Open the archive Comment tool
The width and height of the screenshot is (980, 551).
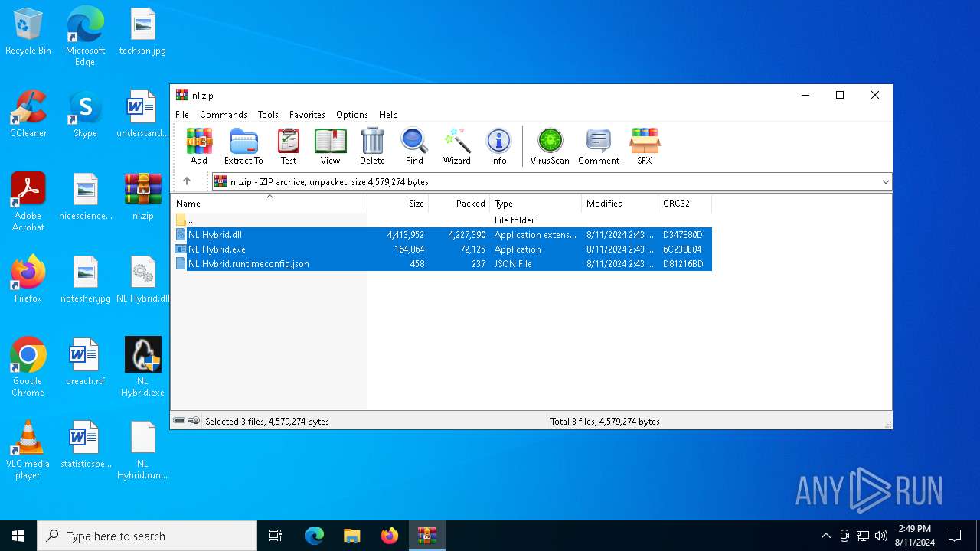pos(599,146)
